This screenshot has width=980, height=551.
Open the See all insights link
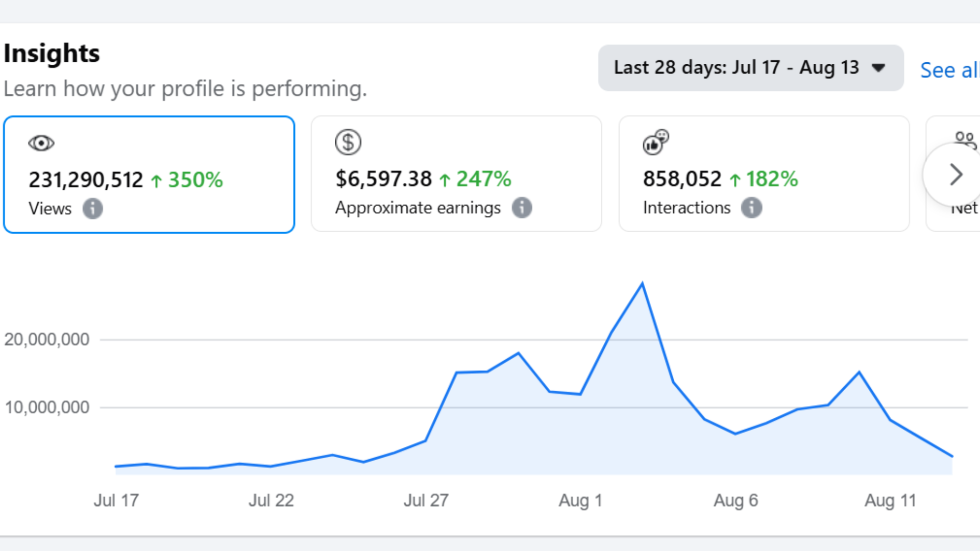(x=948, y=70)
